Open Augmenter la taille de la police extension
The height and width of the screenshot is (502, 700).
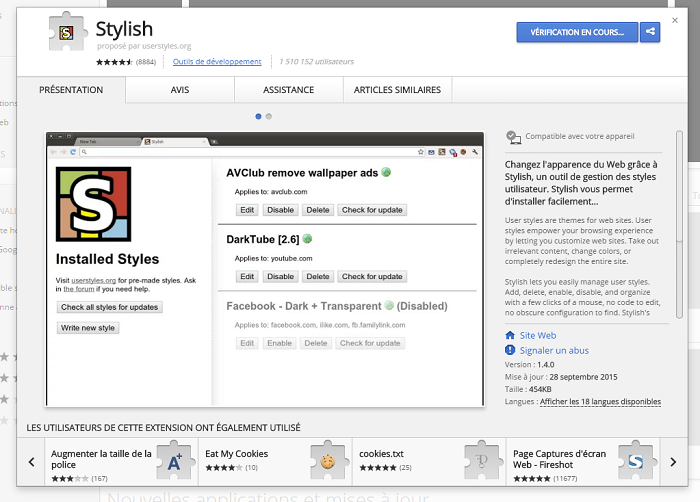(121, 462)
